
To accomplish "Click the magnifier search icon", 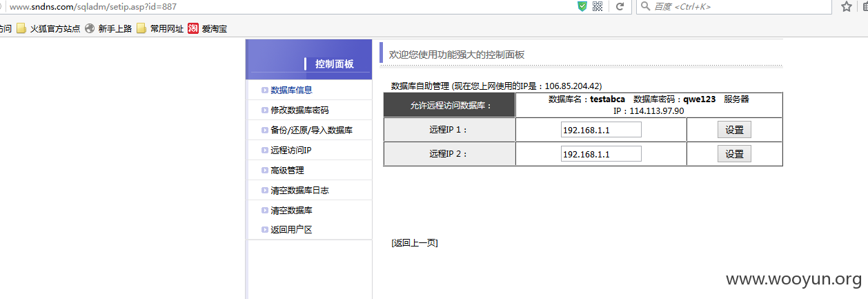I will pyautogui.click(x=644, y=6).
